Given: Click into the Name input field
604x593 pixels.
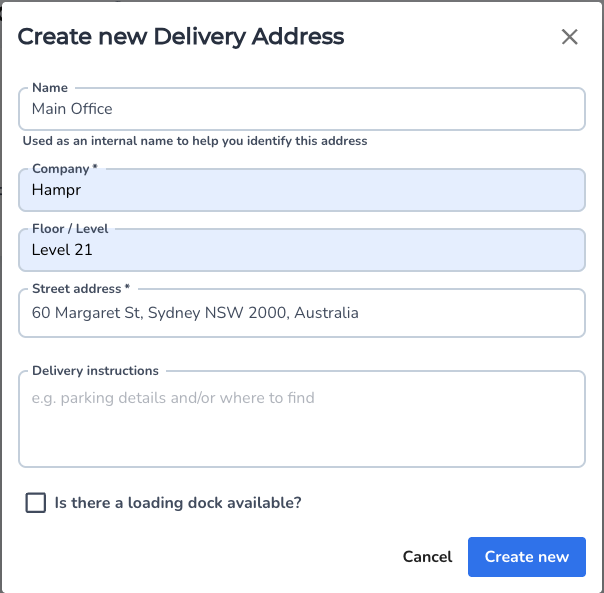Looking at the screenshot, I should (300, 109).
